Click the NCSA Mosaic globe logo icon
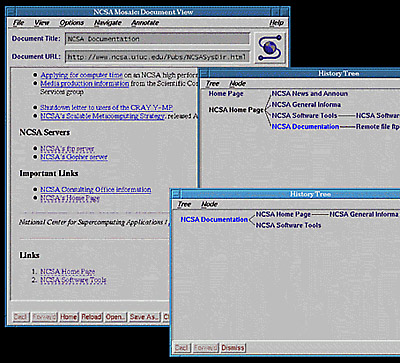The image size is (400, 363). [270, 47]
